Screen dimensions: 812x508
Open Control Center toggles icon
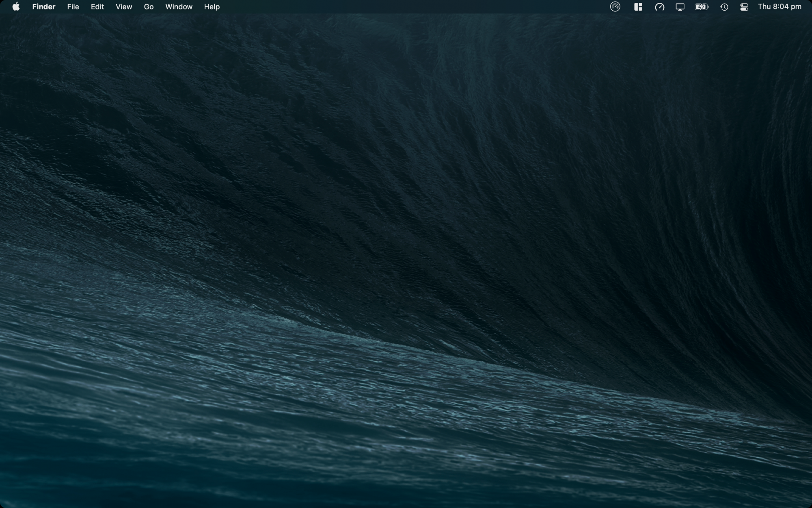744,7
